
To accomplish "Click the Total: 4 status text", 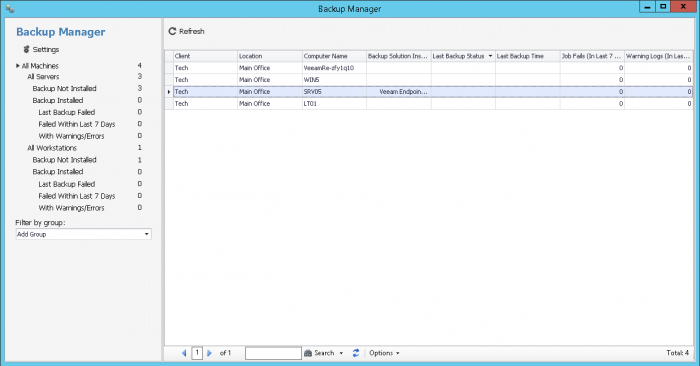I will pyautogui.click(x=677, y=353).
